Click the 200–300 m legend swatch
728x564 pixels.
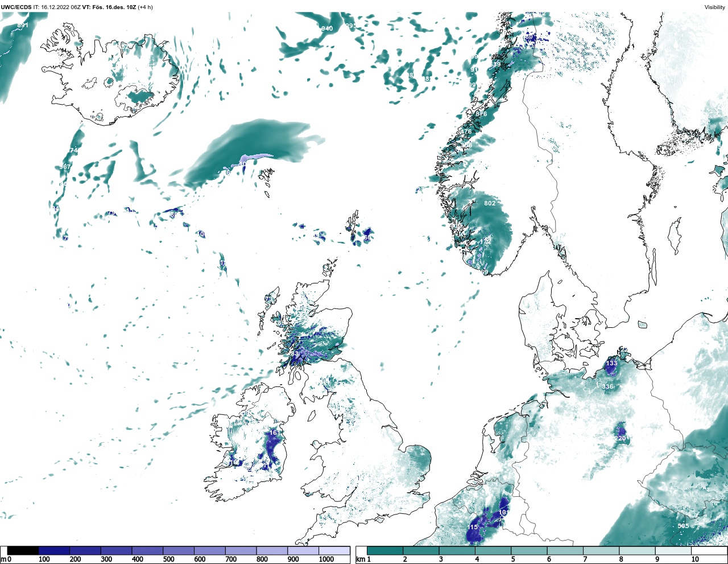pos(85,551)
